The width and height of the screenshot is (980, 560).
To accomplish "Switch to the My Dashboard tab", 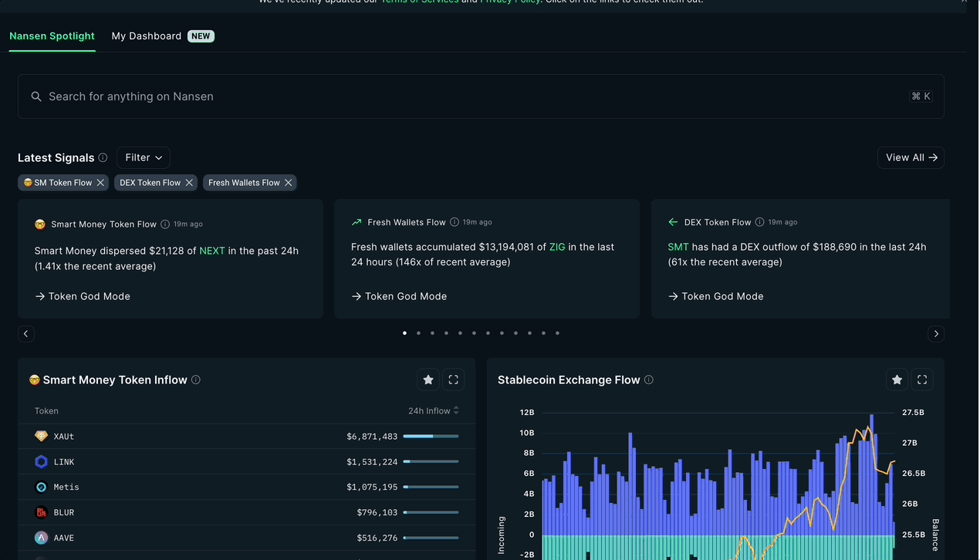I will (147, 35).
